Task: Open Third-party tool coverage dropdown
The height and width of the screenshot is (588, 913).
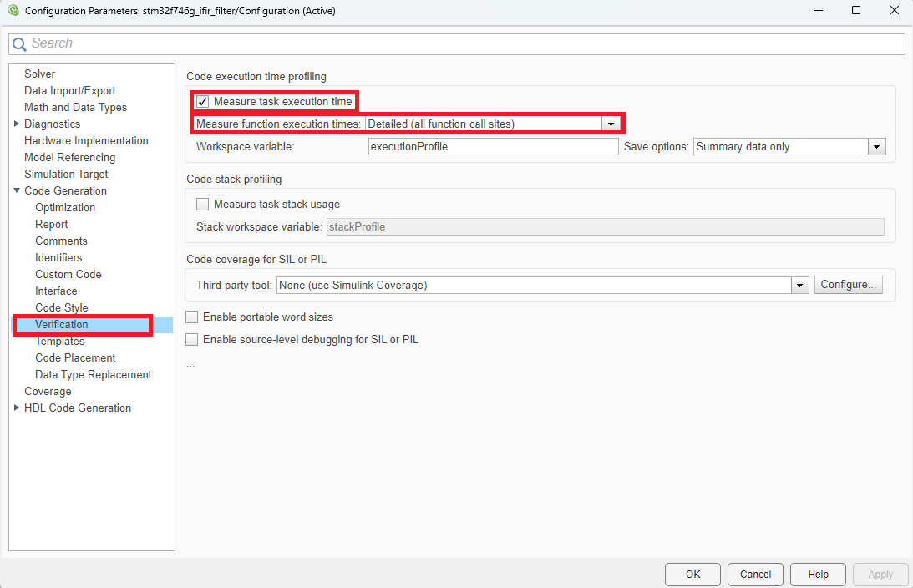Action: click(x=799, y=286)
